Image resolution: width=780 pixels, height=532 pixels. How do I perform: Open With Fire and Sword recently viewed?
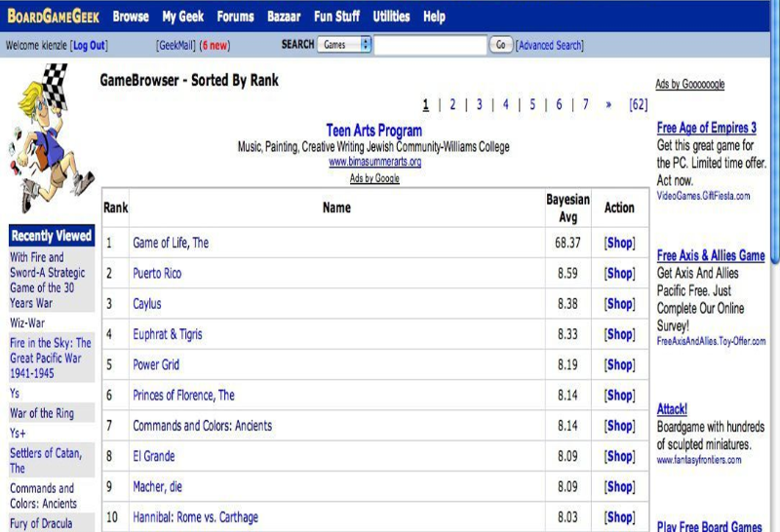coord(48,280)
